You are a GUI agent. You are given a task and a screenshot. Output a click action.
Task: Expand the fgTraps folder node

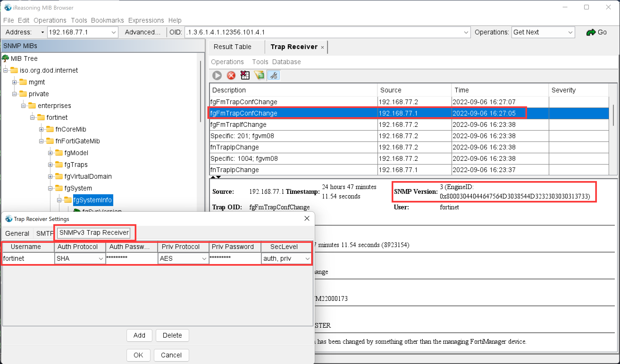point(50,165)
